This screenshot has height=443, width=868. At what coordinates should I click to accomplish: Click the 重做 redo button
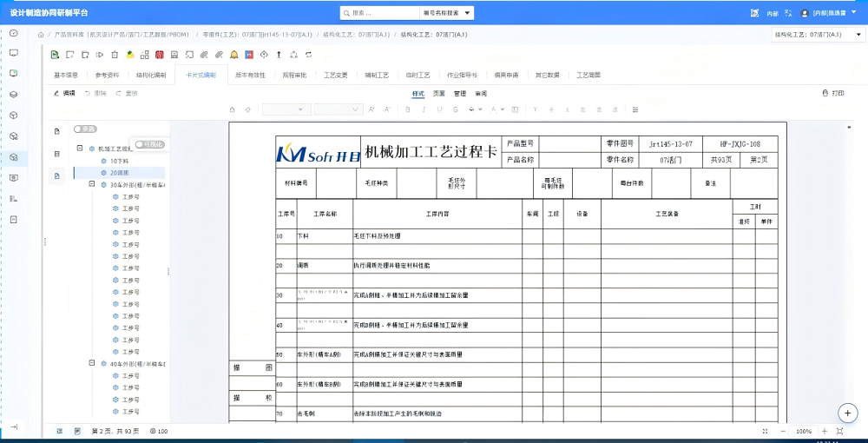(127, 94)
